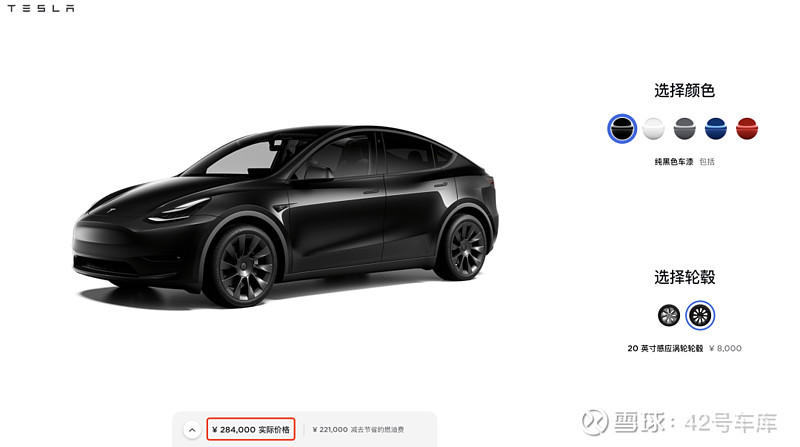Click the car's front wheel rim
This screenshot has height=447, width=800.
(x=243, y=266)
